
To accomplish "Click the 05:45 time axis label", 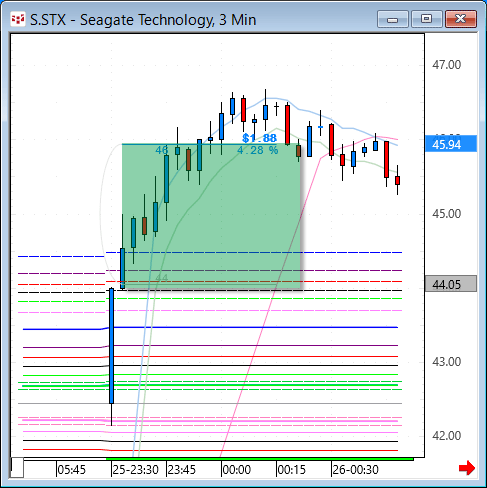I will [72, 470].
